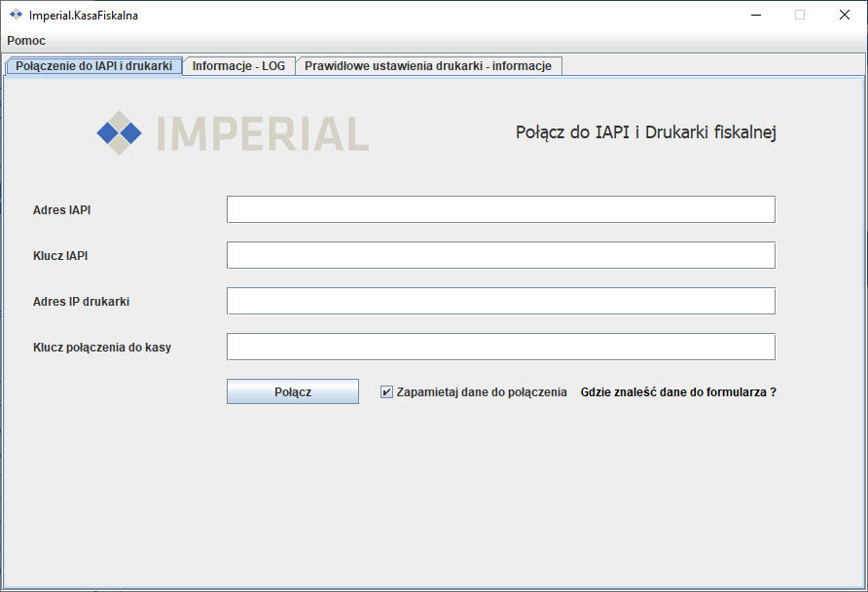Switch to Połączenie do IAPI i drukarki tab
868x592 pixels.
pos(93,66)
